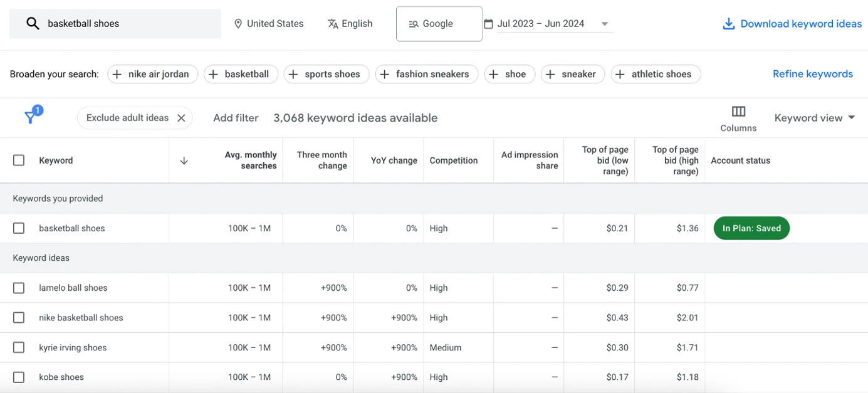The image size is (868, 393).
Task: Check the basketball shoes row checkbox
Action: pyautogui.click(x=19, y=228)
